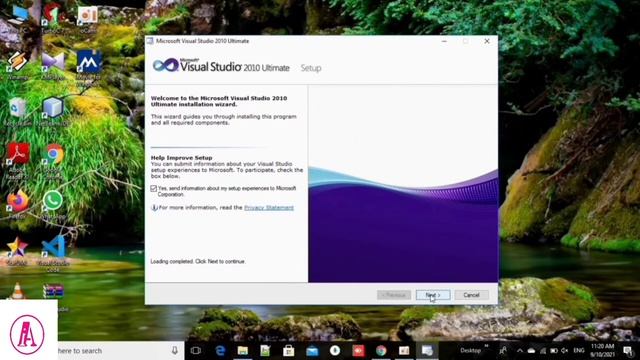Open the People icon on the taskbar
This screenshot has width=640, height=360.
pyautogui.click(x=503, y=351)
